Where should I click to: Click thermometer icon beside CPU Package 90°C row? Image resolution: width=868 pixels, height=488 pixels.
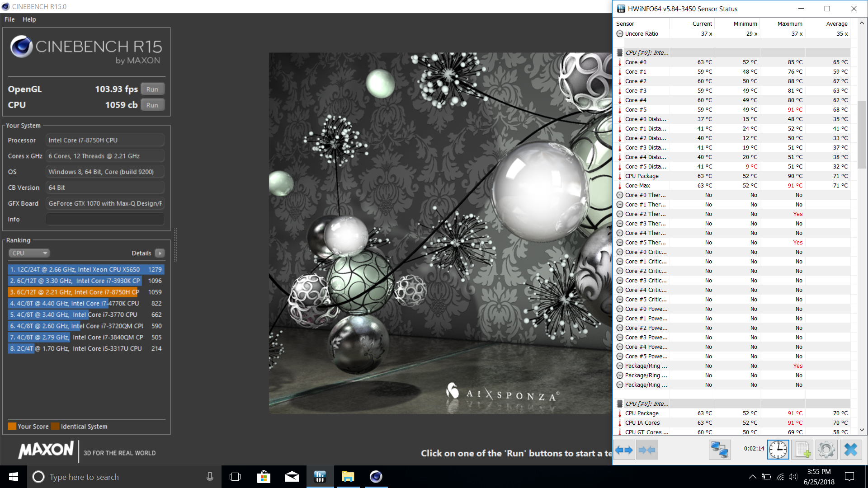(620, 176)
